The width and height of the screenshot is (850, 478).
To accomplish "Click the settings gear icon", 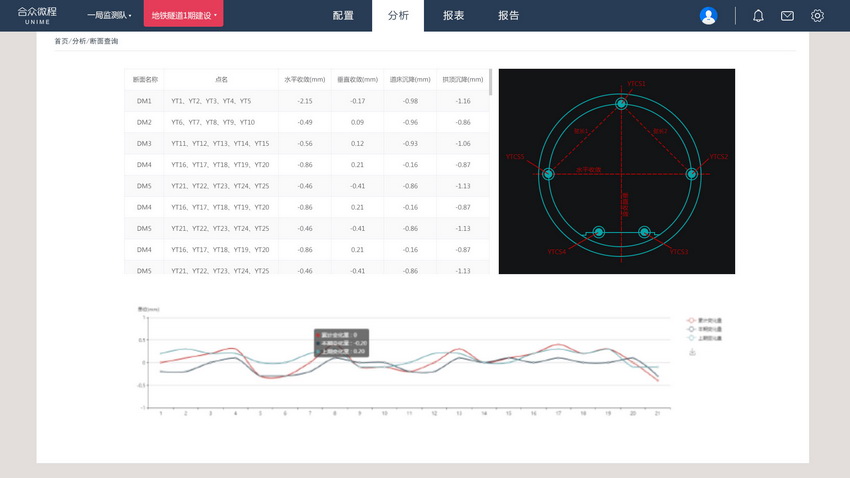I will [x=817, y=16].
